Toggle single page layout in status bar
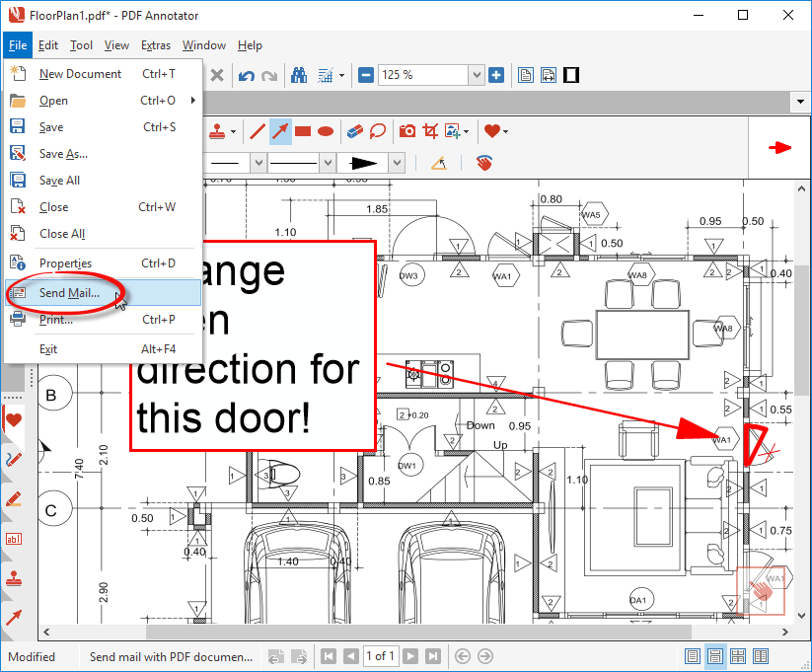 [x=693, y=656]
